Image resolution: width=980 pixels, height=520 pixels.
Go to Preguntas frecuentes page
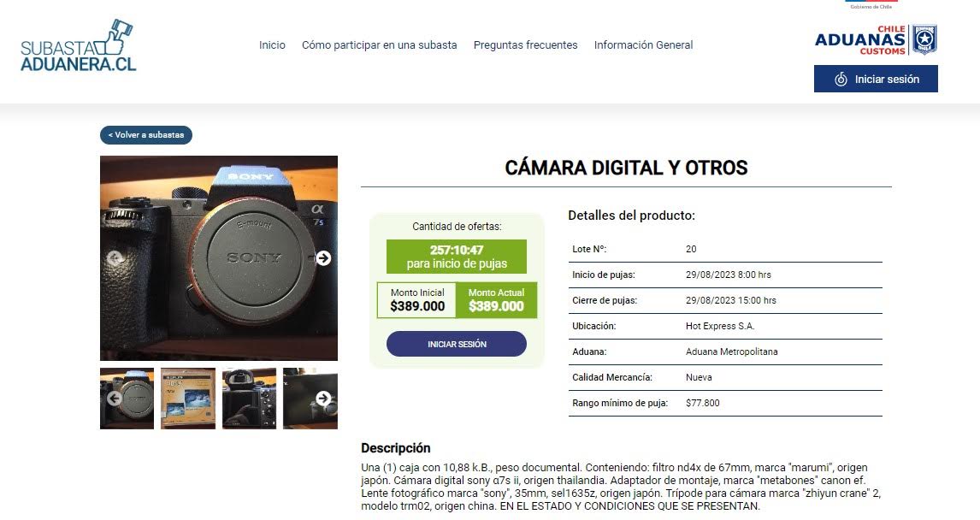click(526, 45)
